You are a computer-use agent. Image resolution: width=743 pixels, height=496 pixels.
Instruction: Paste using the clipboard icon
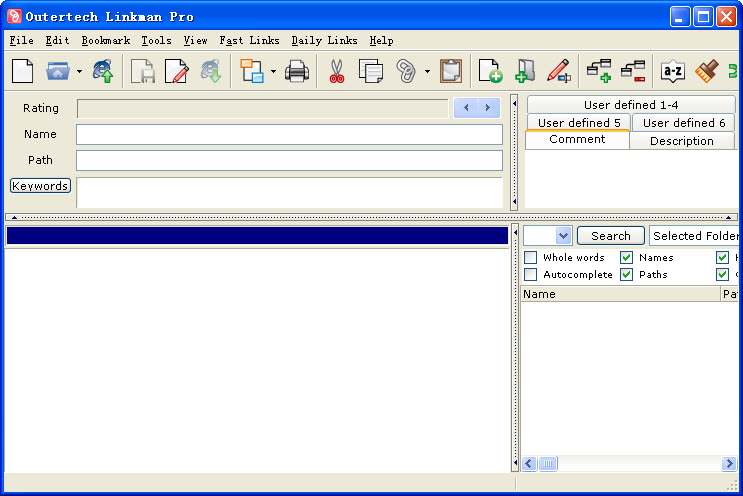click(451, 72)
